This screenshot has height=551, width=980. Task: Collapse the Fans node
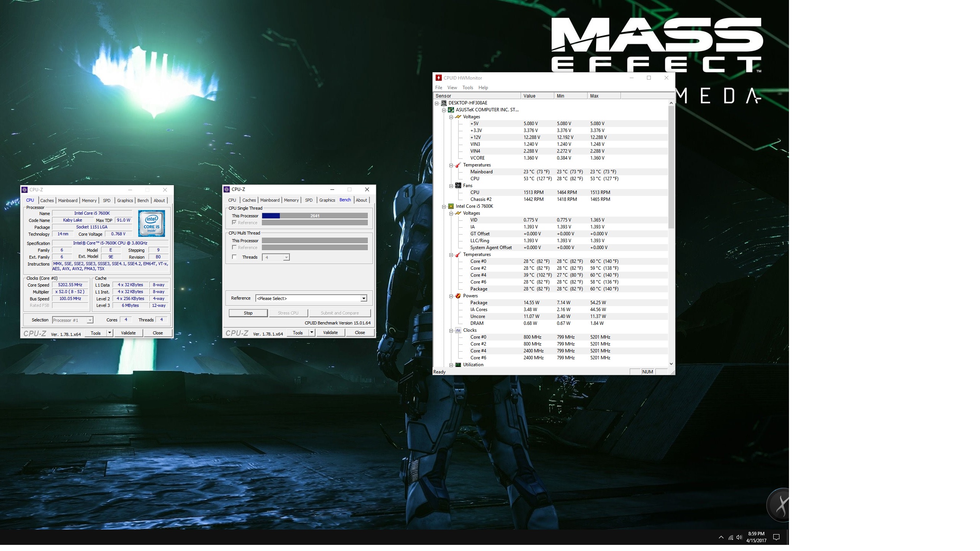coord(451,186)
